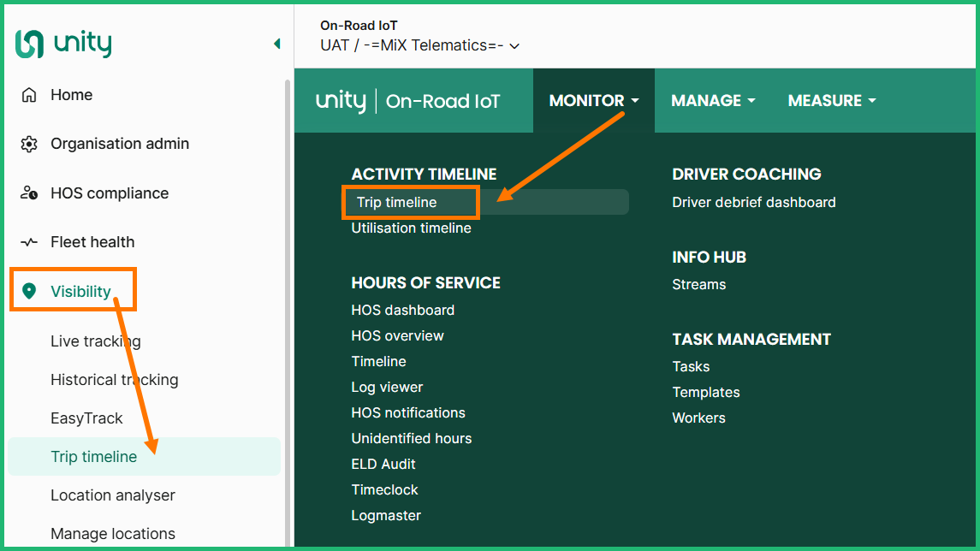
Task: Open the Driver debrief dashboard link
Action: coord(753,203)
